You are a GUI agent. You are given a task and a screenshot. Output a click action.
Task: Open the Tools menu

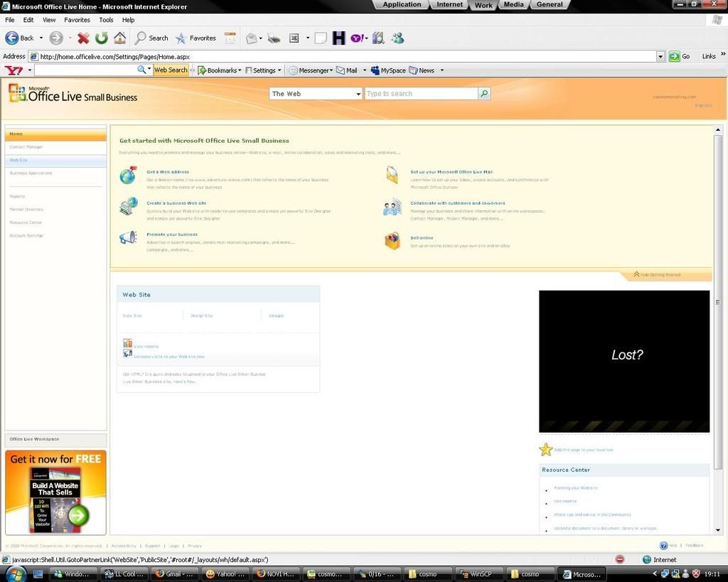coord(107,20)
